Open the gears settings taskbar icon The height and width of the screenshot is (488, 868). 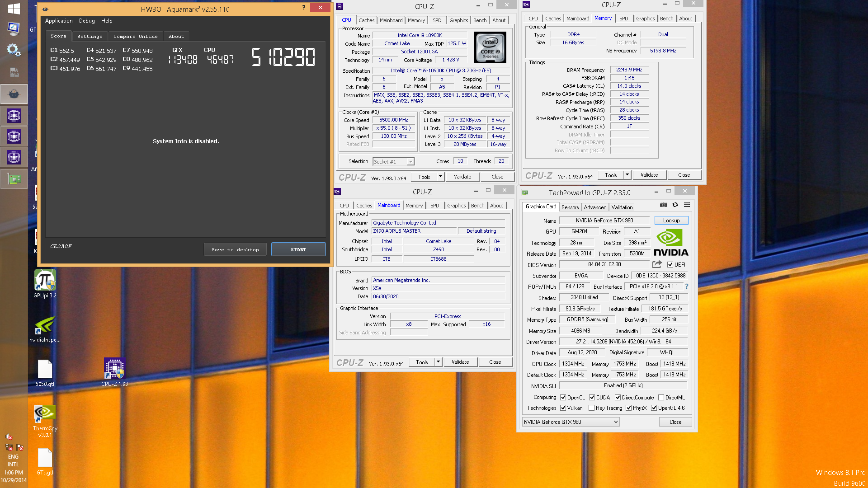(14, 50)
